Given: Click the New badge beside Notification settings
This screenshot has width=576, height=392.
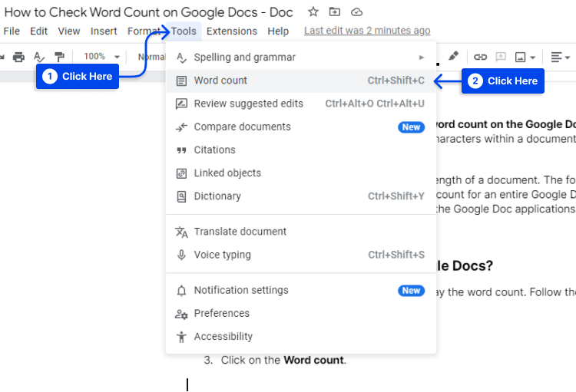Looking at the screenshot, I should [411, 291].
